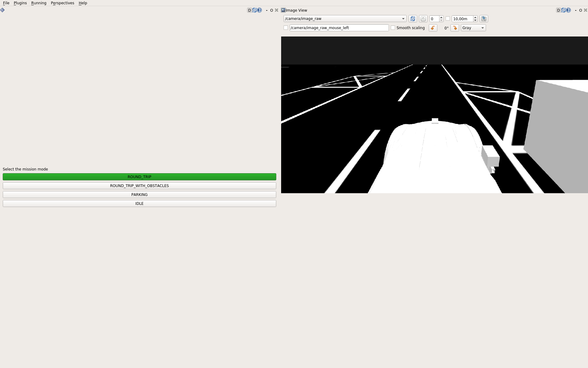The width and height of the screenshot is (588, 368).
Task: Check the mouse_left publish topic checkbox
Action: (x=286, y=28)
